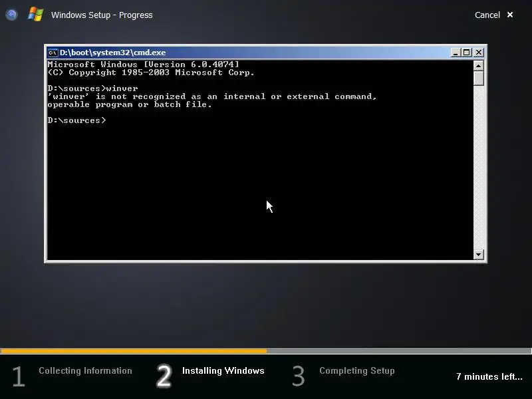Click the highlighted step number 2 numeral
The width and height of the screenshot is (532, 399).
click(164, 376)
